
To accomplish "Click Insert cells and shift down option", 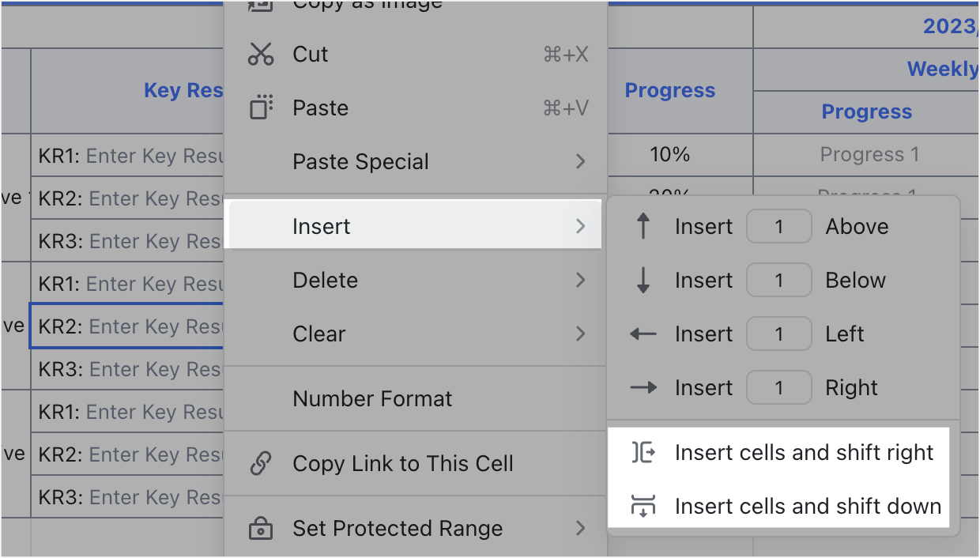I will (x=806, y=506).
